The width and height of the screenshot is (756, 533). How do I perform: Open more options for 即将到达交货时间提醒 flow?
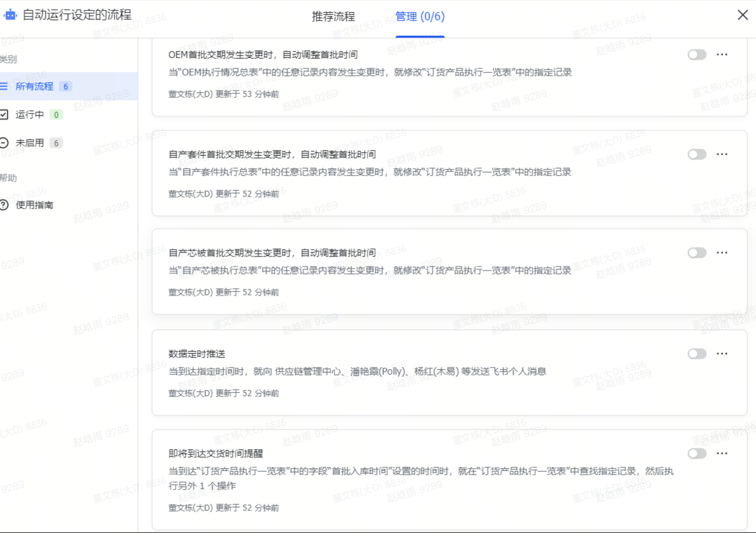coord(722,453)
